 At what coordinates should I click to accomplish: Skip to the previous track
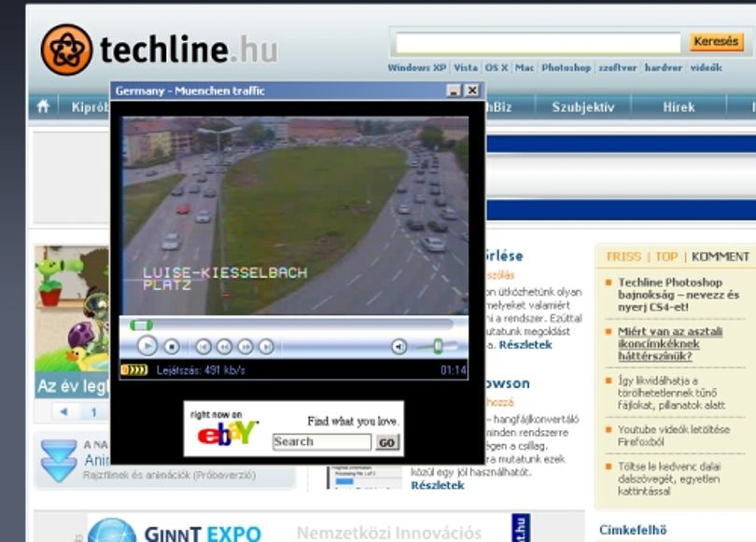coord(203,346)
